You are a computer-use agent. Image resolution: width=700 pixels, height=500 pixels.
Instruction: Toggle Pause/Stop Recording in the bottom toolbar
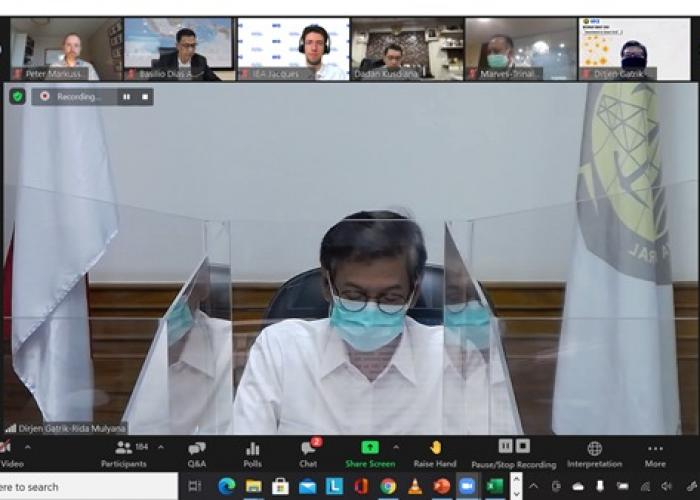[x=513, y=452]
